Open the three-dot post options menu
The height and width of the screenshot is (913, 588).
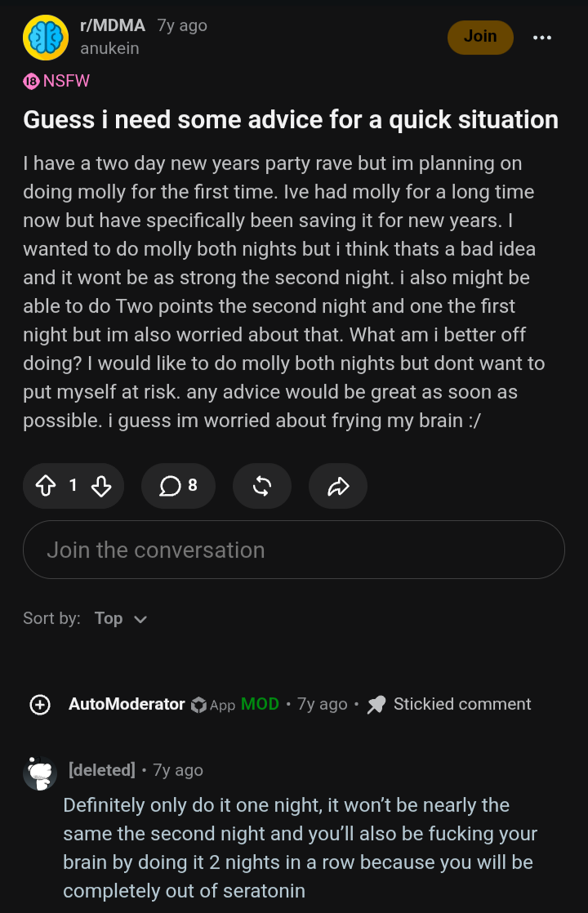(x=542, y=38)
